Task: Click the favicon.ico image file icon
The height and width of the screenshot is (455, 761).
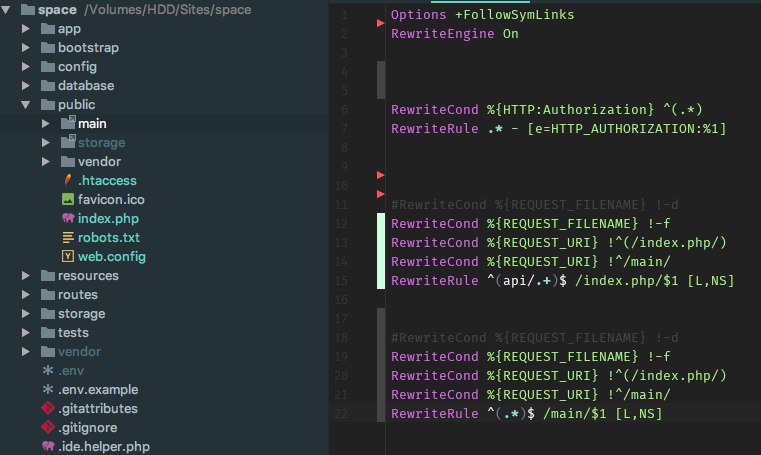Action: pos(68,199)
